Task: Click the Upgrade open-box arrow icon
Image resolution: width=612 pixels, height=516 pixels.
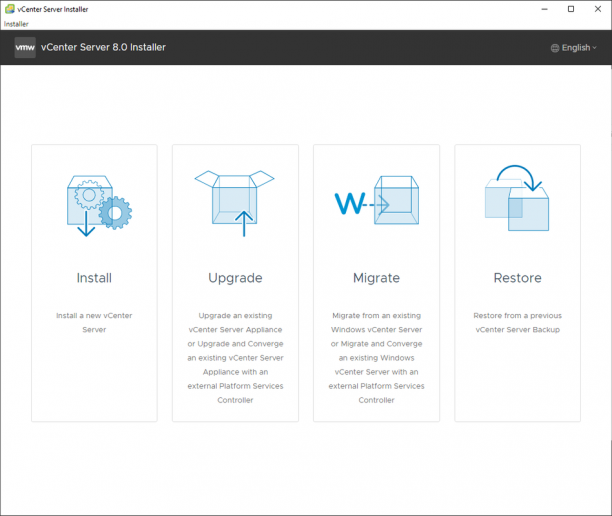Action: point(235,203)
